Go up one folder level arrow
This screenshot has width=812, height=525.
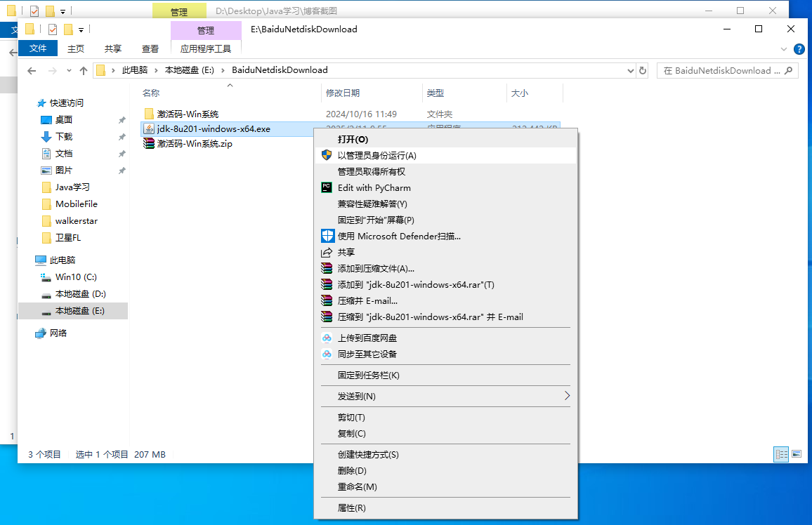(x=84, y=71)
